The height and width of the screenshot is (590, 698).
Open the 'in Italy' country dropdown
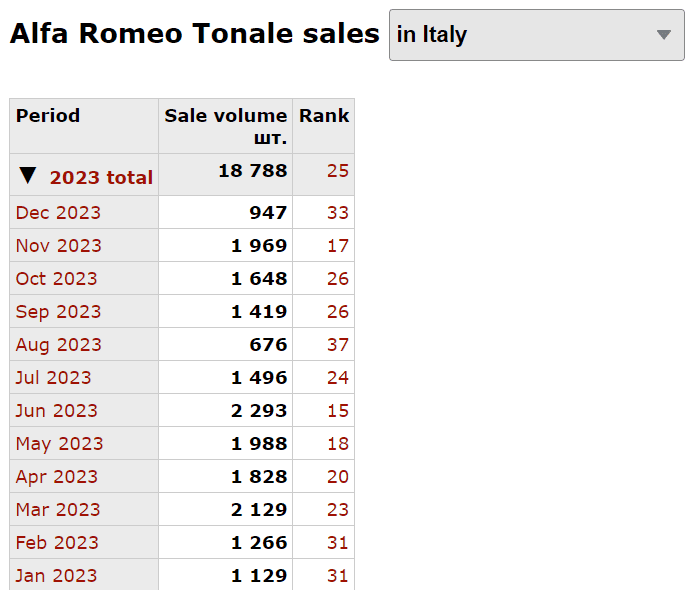(536, 35)
